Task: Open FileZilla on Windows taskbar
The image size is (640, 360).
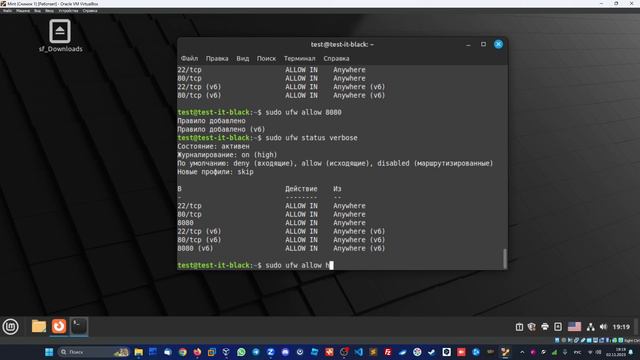Action: [388, 352]
